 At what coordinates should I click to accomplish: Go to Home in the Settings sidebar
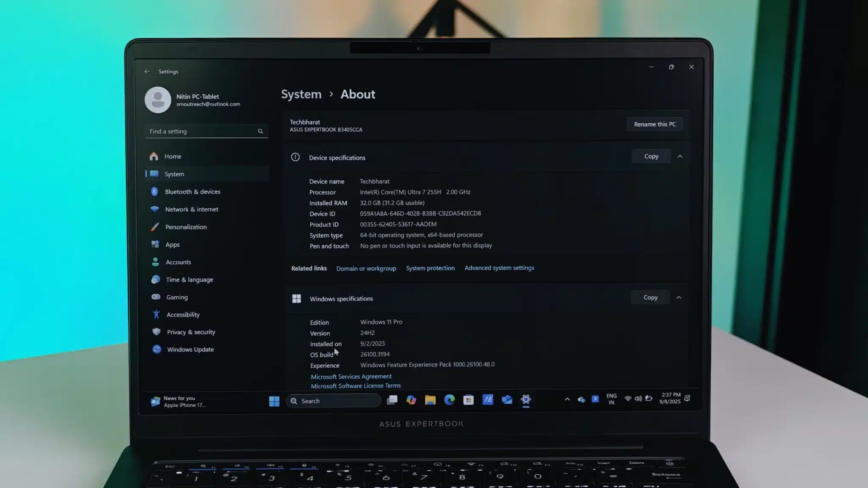point(172,156)
